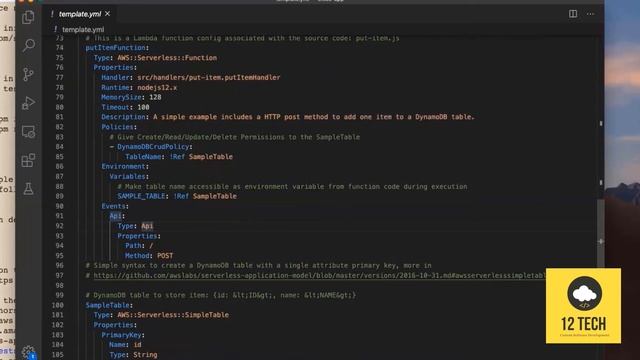Open the Explorer view in activity bar
Viewport: 640px width, 360px height.
[x=28, y=17]
